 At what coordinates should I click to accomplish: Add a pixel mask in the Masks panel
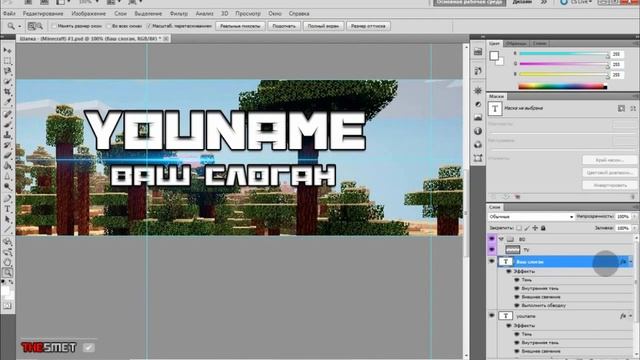(621, 109)
